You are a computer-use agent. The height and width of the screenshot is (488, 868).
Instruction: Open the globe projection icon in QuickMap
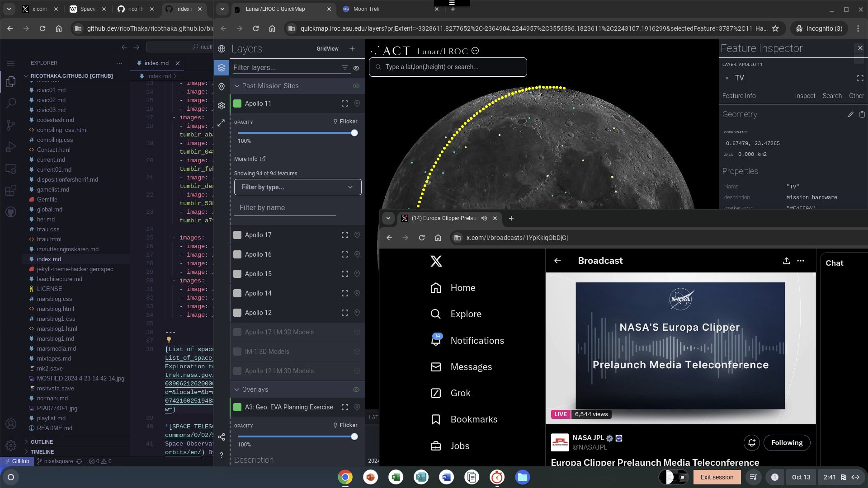click(x=222, y=49)
